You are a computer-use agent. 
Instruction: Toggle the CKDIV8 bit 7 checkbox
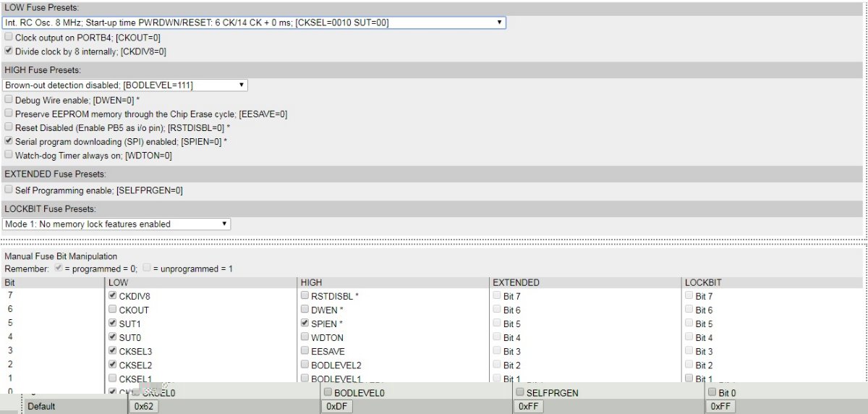click(x=112, y=296)
